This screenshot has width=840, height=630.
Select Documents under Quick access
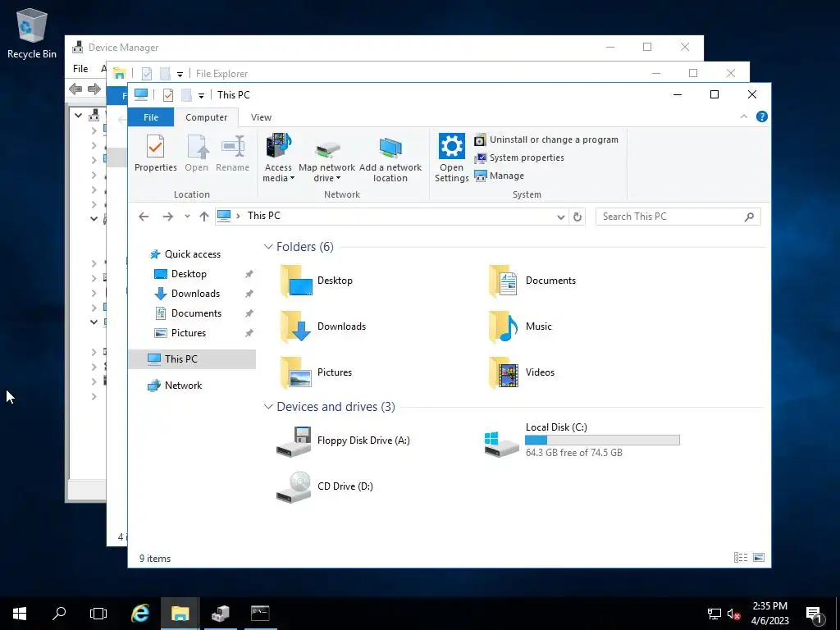(x=196, y=313)
